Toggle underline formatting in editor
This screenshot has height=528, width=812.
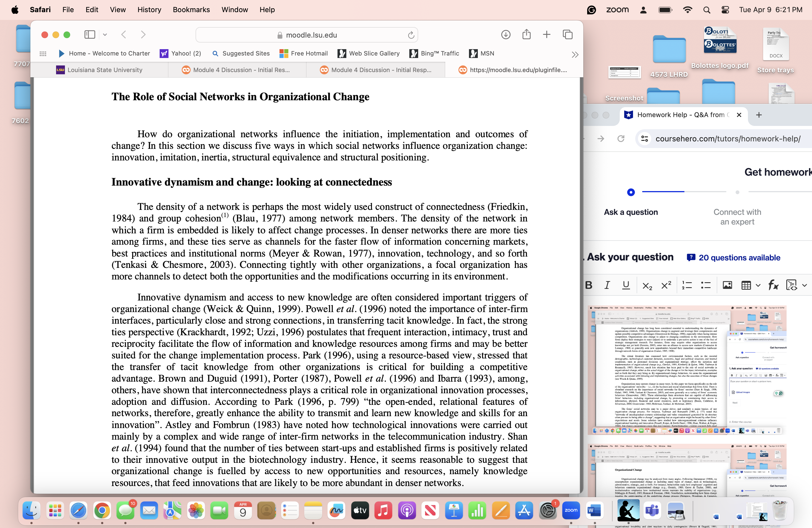click(626, 285)
